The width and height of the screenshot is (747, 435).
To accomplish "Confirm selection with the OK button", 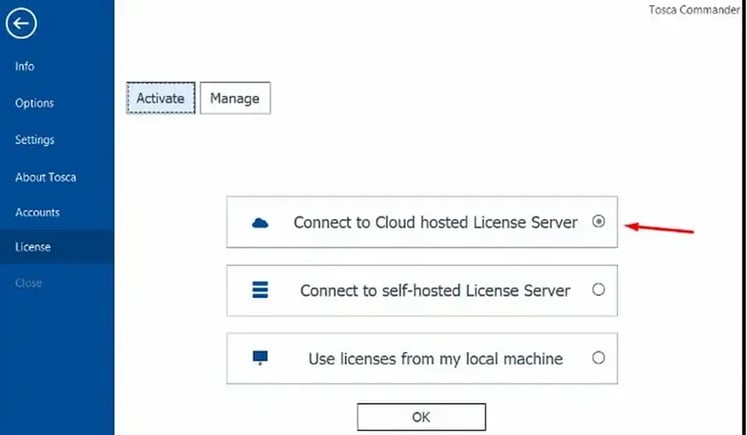I will click(422, 417).
